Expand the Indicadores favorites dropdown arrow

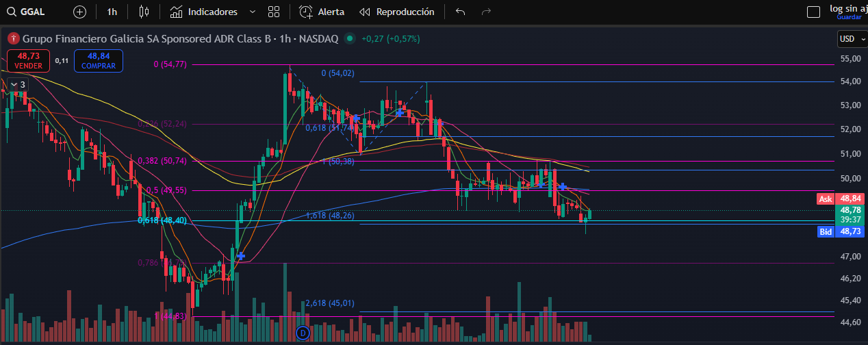(253, 12)
